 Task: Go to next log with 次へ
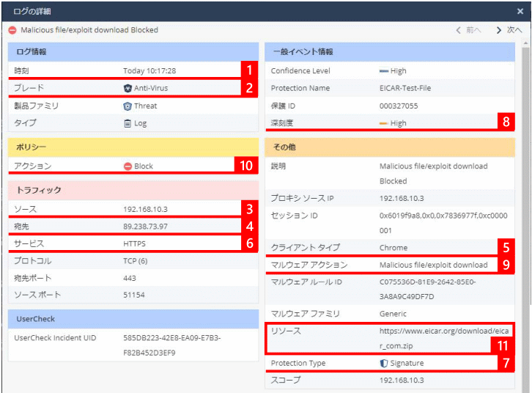(509, 31)
